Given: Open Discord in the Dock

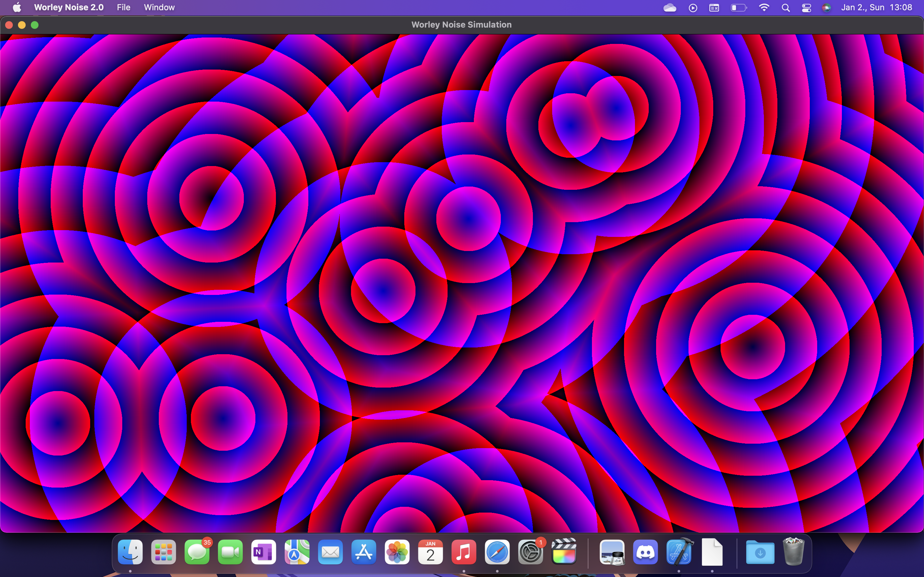Looking at the screenshot, I should (645, 552).
